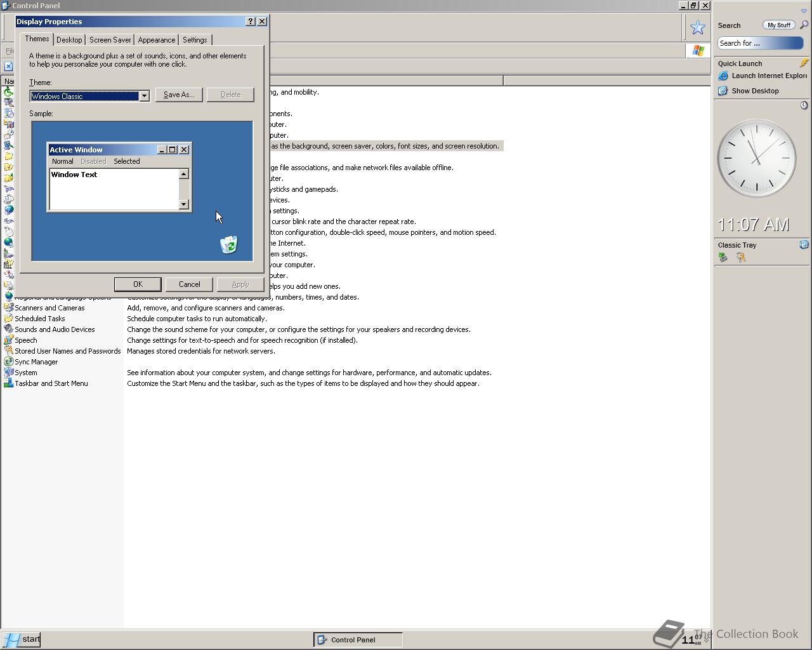This screenshot has width=812, height=650.
Task: Click the help question mark in Display Properties
Action: point(251,22)
